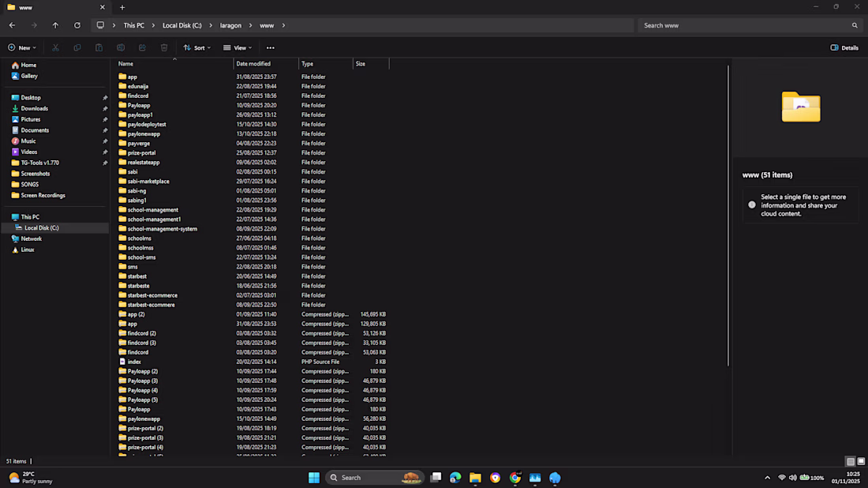Open clock and date on taskbar
The height and width of the screenshot is (488, 868).
click(846, 478)
